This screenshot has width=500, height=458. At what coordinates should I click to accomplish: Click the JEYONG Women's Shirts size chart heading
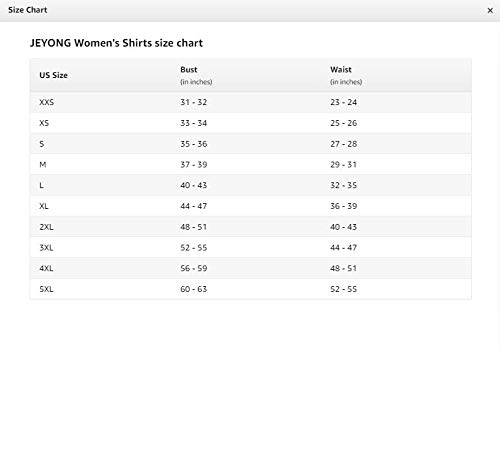pos(116,43)
